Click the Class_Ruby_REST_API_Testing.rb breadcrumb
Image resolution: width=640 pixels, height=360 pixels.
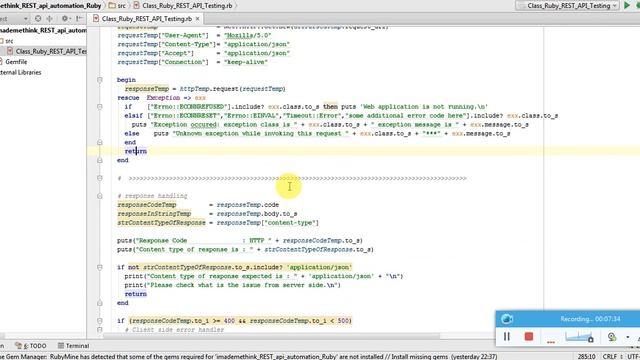coord(182,5)
